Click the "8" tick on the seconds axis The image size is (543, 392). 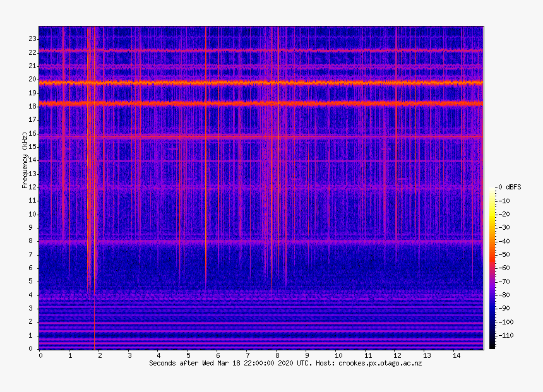coord(277,355)
